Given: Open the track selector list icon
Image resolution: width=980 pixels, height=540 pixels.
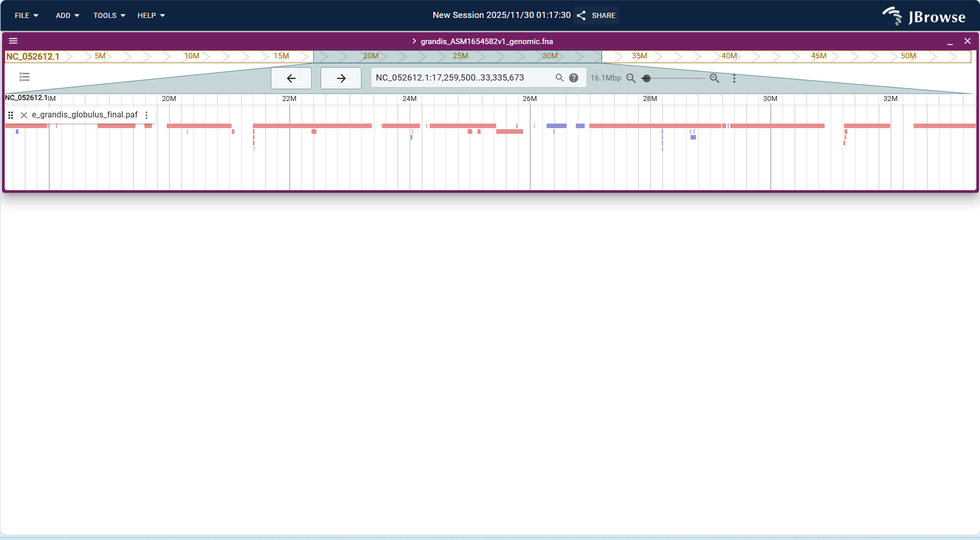Looking at the screenshot, I should 24,77.
